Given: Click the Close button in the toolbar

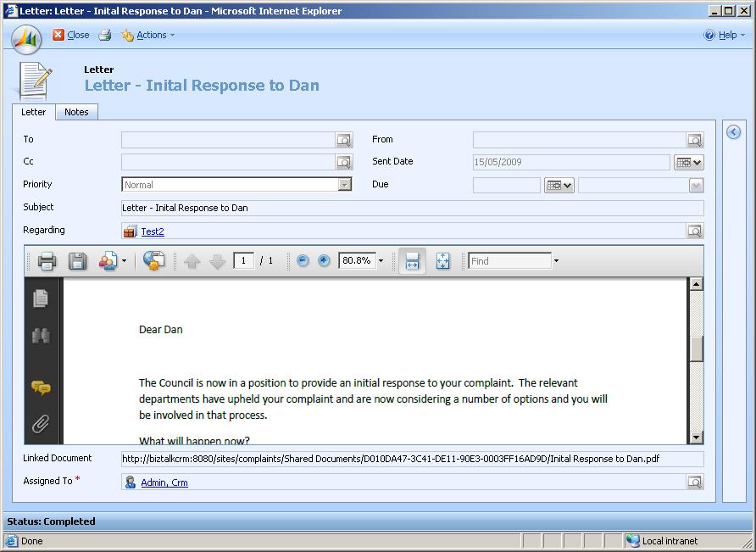Looking at the screenshot, I should point(71,35).
